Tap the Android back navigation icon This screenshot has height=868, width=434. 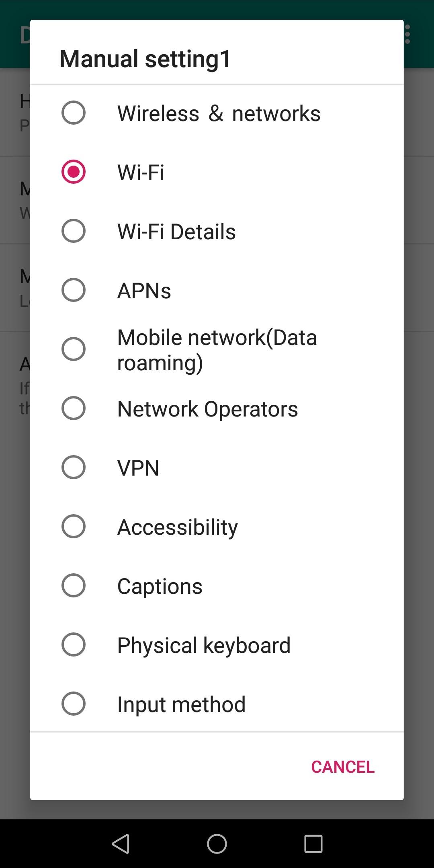pyautogui.click(x=121, y=843)
